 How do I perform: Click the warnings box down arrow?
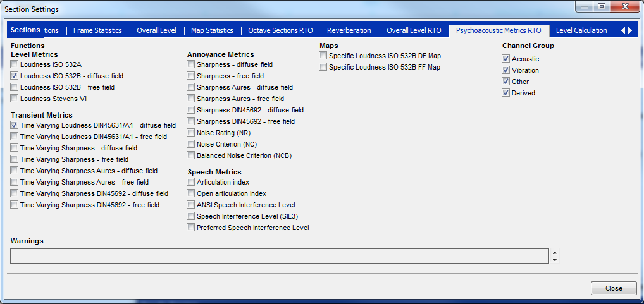click(x=555, y=259)
